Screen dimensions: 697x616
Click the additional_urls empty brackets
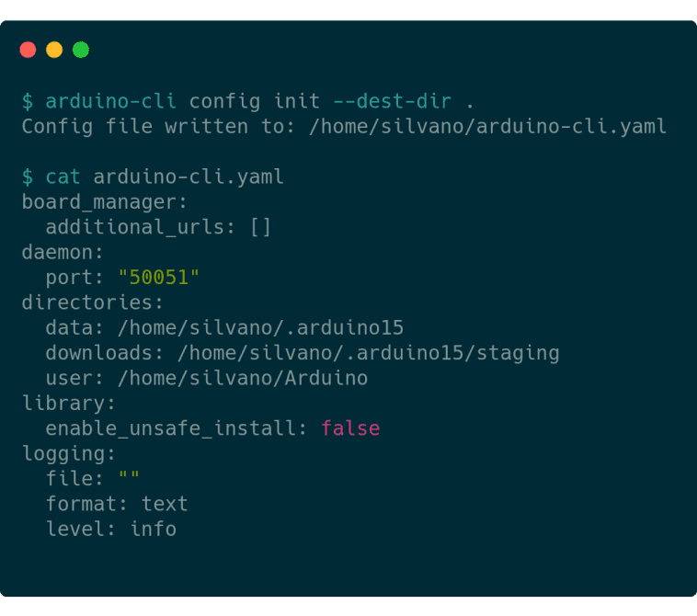pyautogui.click(x=260, y=227)
